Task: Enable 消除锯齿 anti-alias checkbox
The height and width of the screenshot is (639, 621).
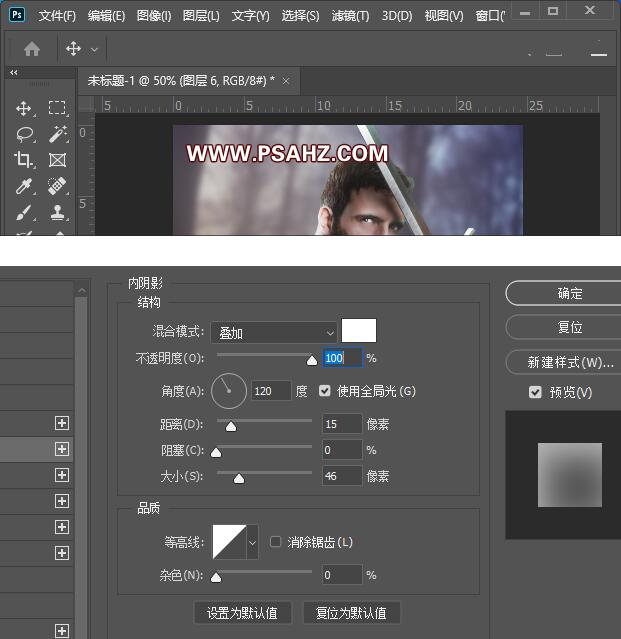Action: [275, 542]
